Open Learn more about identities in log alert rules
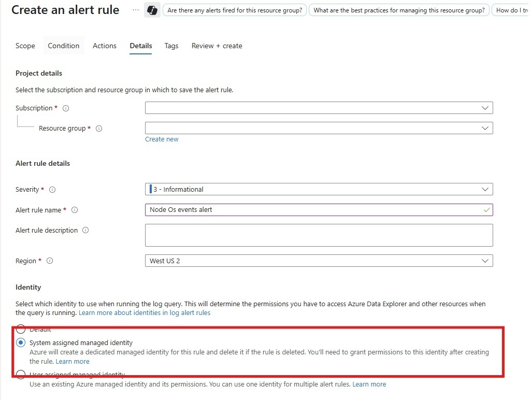This screenshot has width=532, height=400. click(x=143, y=312)
